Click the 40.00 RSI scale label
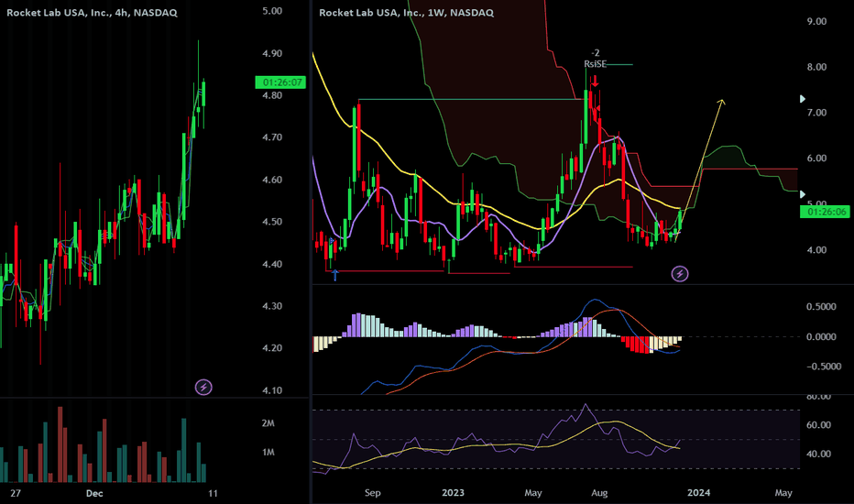The width and height of the screenshot is (854, 504). 818,454
